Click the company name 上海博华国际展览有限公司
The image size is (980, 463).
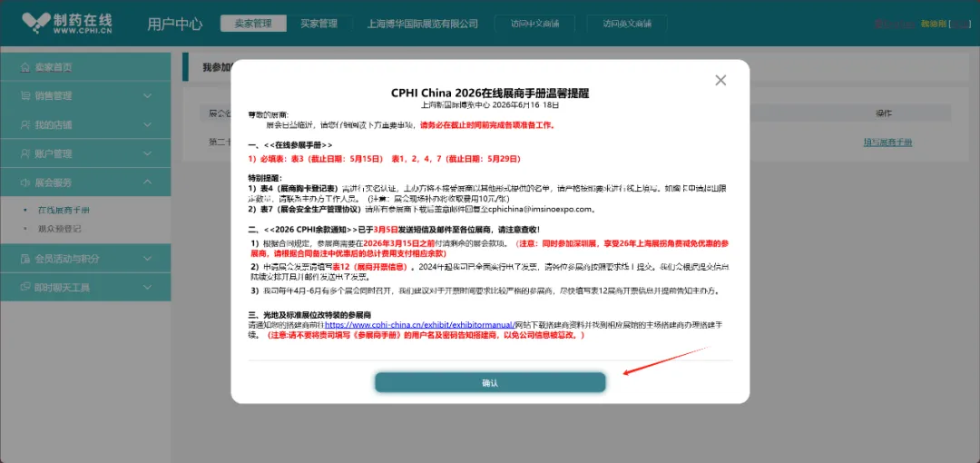point(423,24)
